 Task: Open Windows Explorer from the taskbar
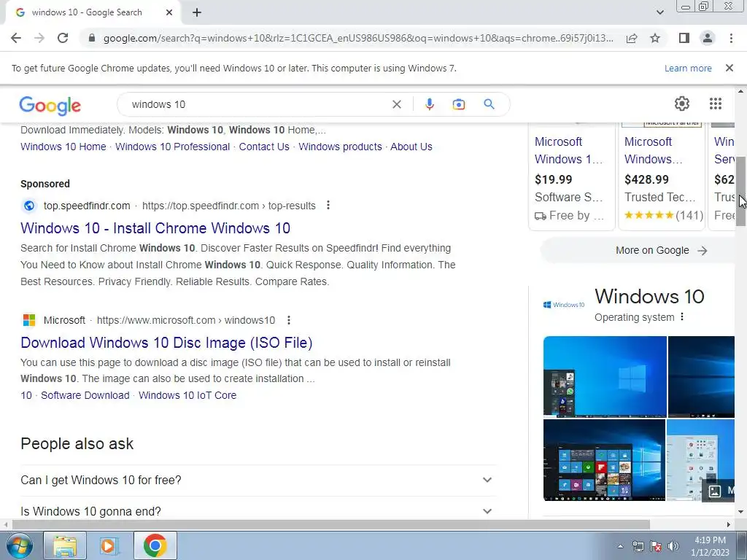coord(65,545)
